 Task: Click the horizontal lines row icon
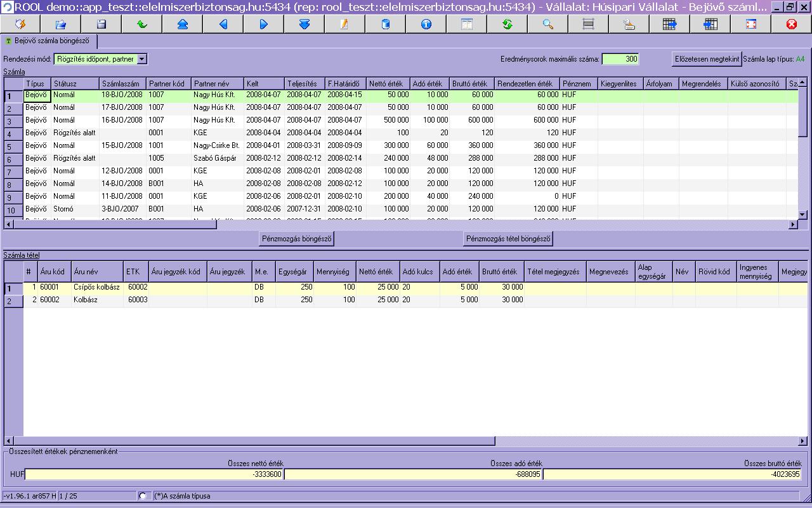[x=589, y=24]
